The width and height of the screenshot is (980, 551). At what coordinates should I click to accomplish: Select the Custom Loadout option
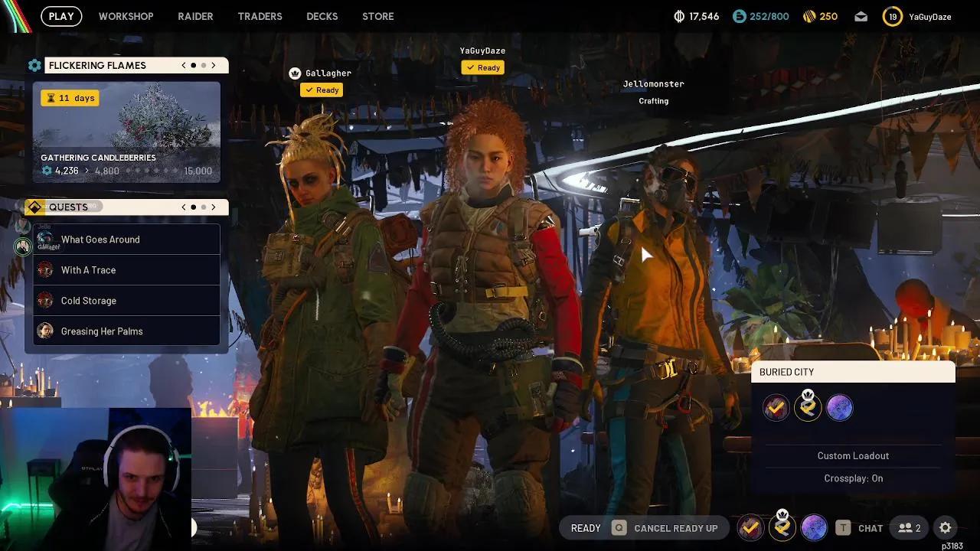click(x=853, y=456)
